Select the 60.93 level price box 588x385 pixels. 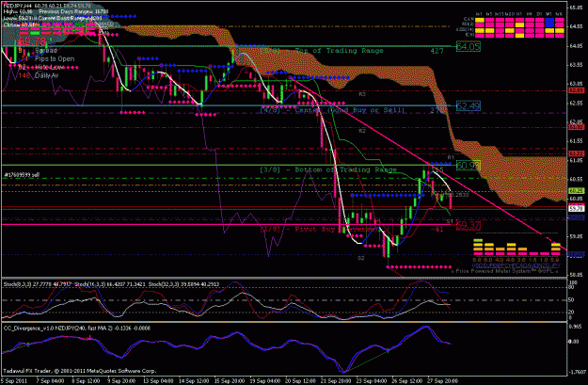[x=469, y=166]
